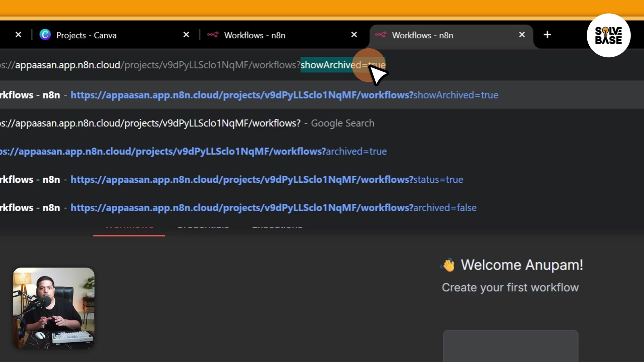The height and width of the screenshot is (362, 644).
Task: Close the inactive Workflows - n8n tab
Action: coord(354,35)
